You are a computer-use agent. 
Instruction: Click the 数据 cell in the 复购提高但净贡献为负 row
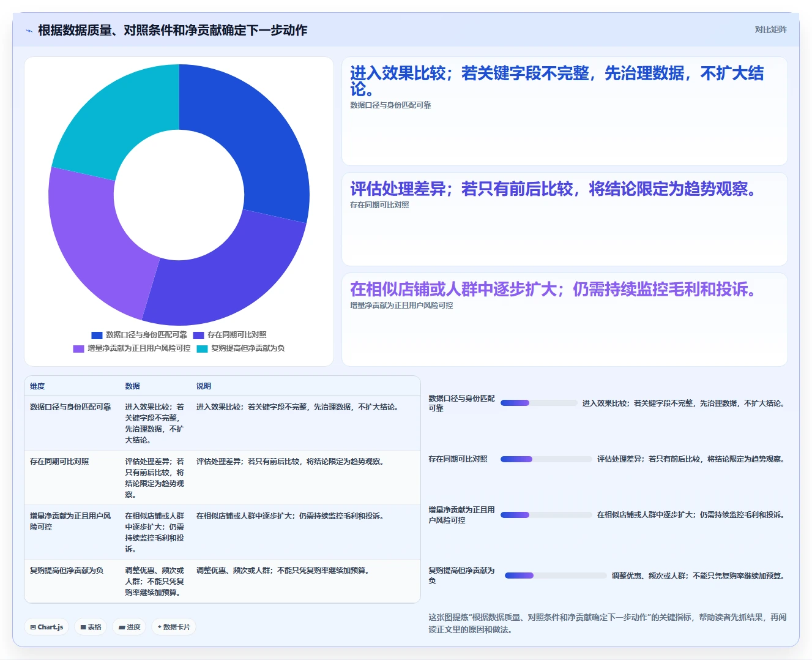(155, 582)
